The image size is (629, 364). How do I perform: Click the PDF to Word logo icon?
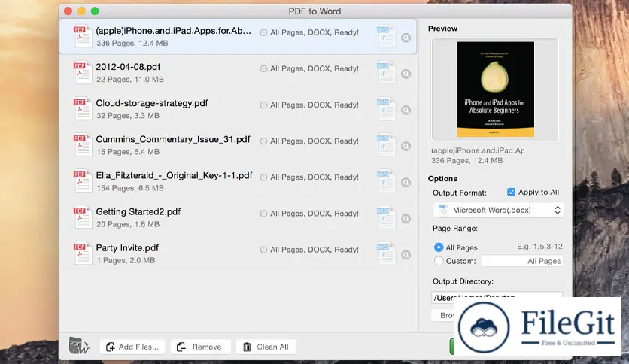(79, 345)
